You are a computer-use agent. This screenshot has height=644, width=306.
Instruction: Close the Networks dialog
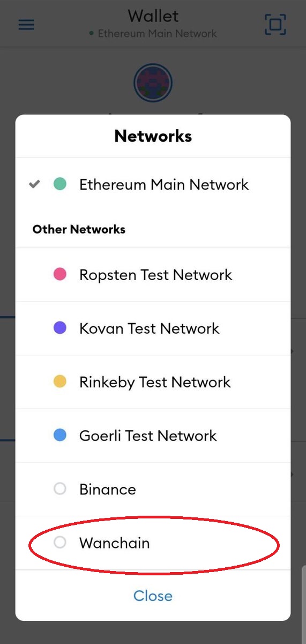pos(153,596)
